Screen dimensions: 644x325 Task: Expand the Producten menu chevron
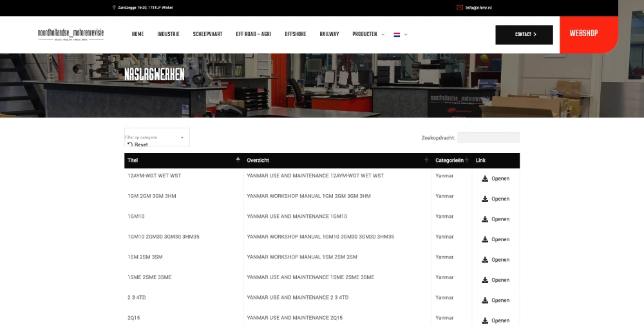coord(383,35)
